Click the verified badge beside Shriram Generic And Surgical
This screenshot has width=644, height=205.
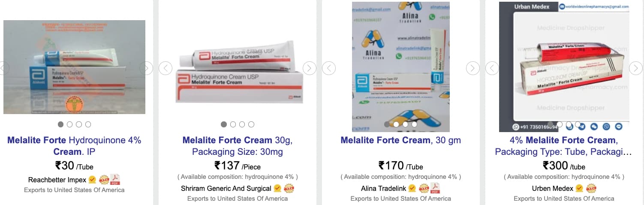pyautogui.click(x=277, y=188)
